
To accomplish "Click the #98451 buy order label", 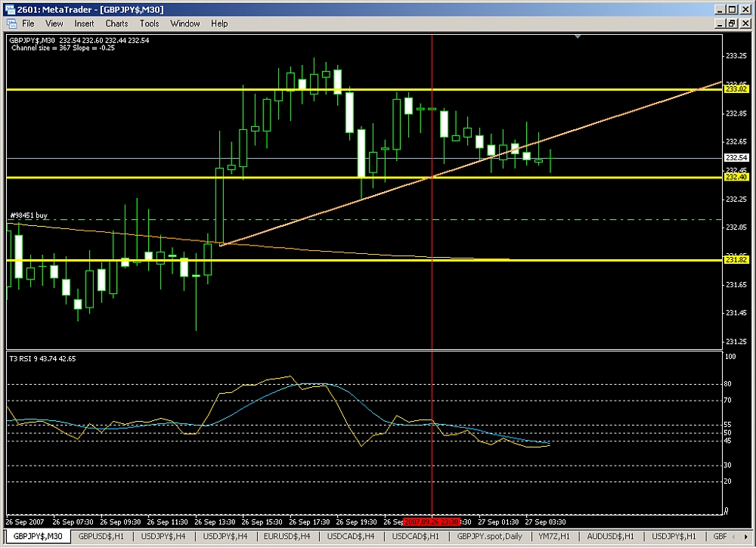I will pyautogui.click(x=29, y=215).
